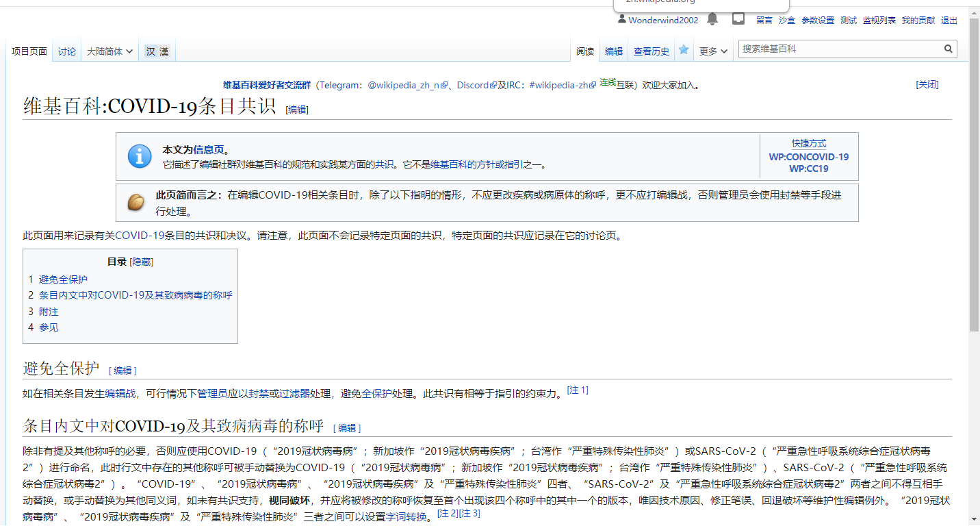Hide the table of contents via 隐藏
980x526 pixels.
142,262
